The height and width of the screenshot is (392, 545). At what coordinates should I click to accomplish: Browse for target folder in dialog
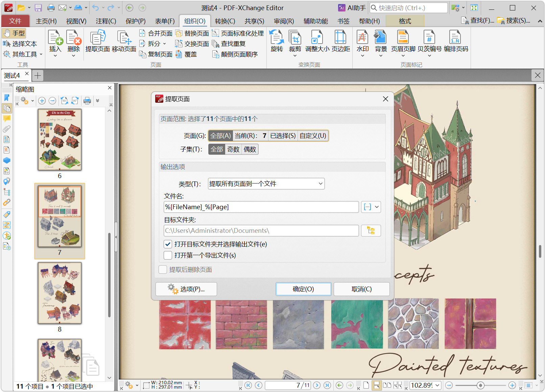tap(371, 231)
